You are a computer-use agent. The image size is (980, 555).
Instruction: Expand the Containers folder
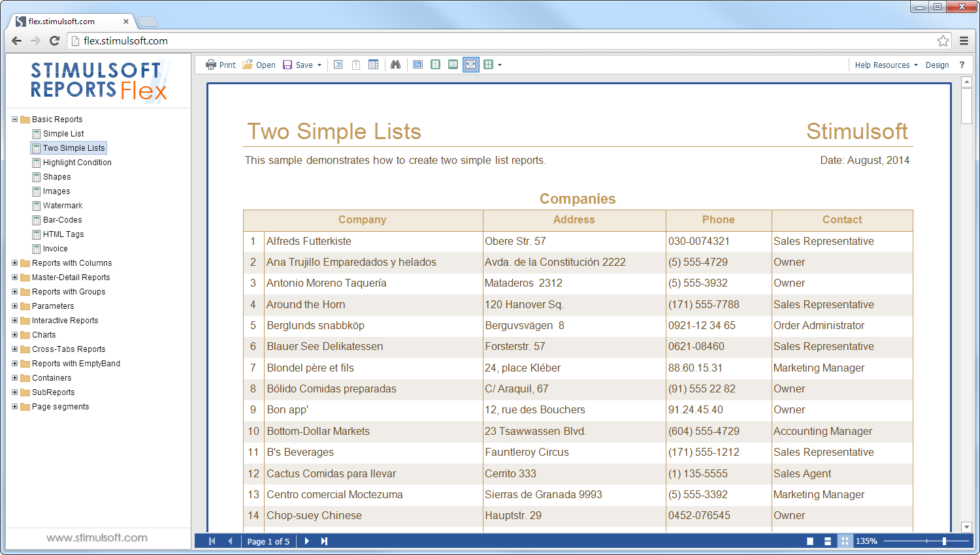point(14,378)
